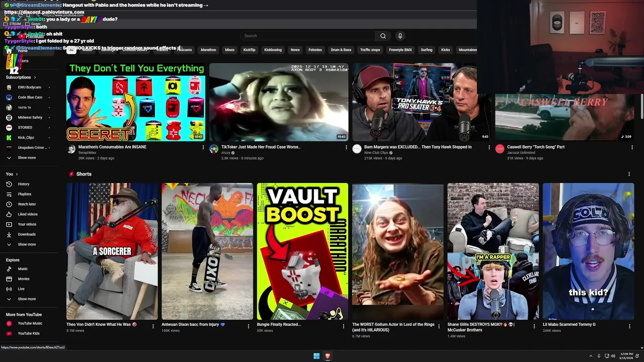Open Live under Explore

[21, 289]
